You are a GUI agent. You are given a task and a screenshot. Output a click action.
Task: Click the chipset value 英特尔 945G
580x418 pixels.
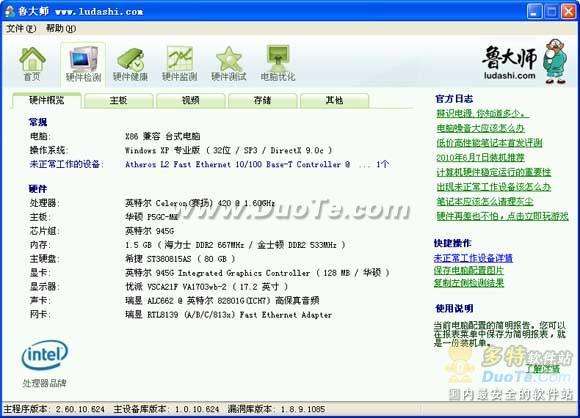149,231
